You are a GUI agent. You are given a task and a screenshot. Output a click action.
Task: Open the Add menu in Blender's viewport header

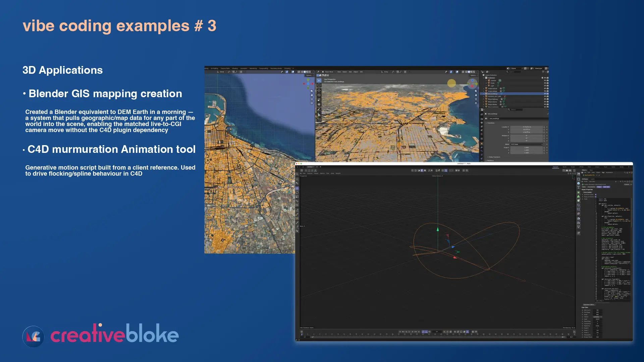click(350, 72)
